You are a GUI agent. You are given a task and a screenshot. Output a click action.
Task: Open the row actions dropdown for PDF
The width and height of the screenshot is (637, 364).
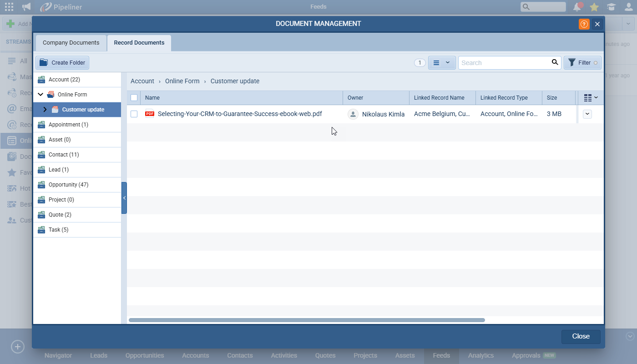(587, 114)
